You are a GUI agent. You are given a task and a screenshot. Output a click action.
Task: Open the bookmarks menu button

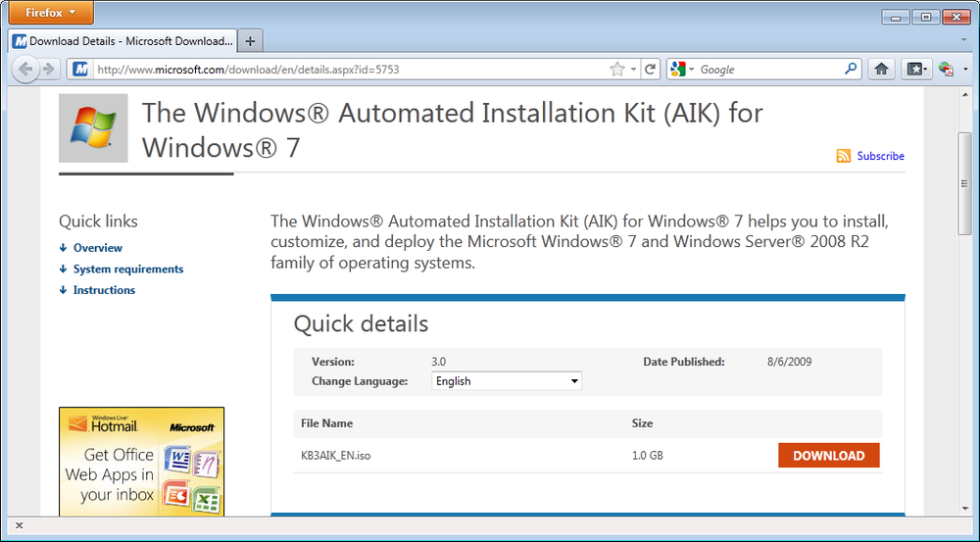coord(917,70)
